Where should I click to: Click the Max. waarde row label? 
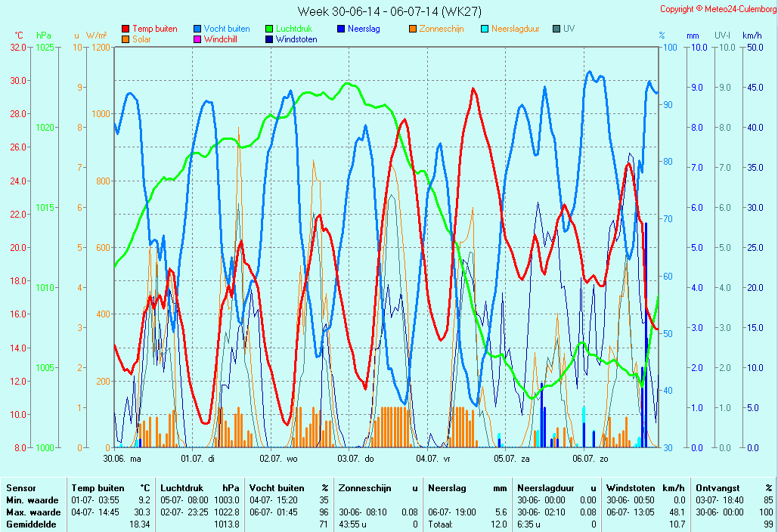33,512
